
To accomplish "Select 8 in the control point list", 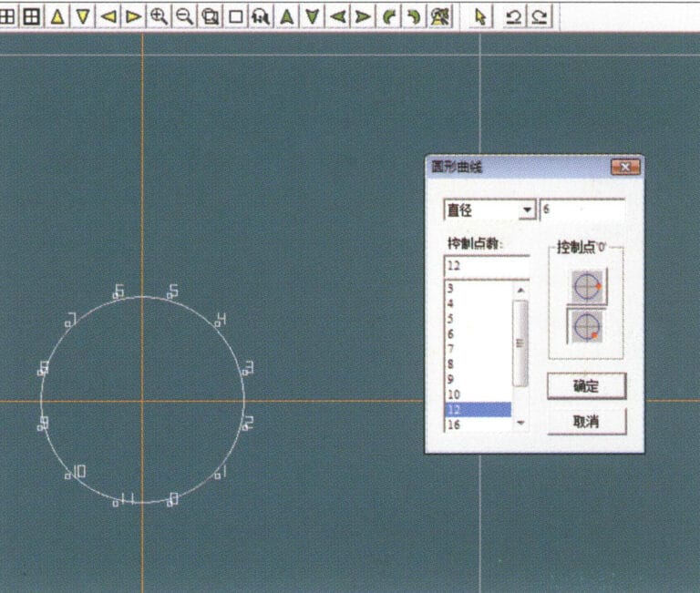I will [479, 364].
